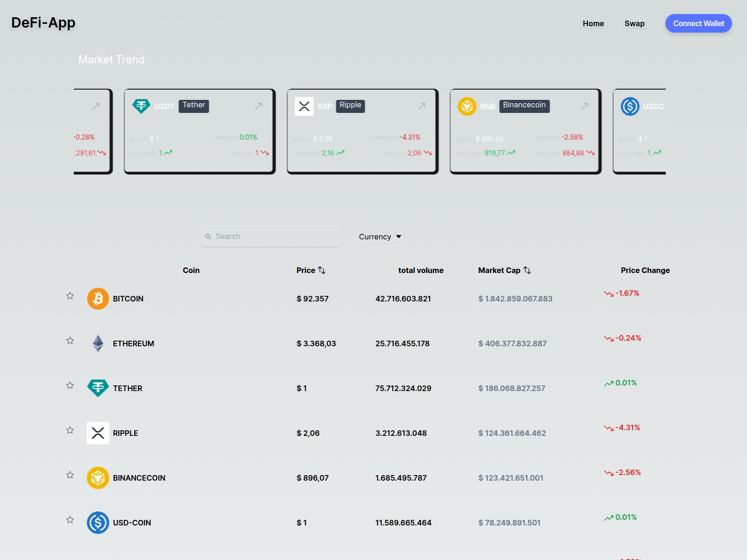747x560 pixels.
Task: Select the ETHEREUM coin name
Action: 134,343
